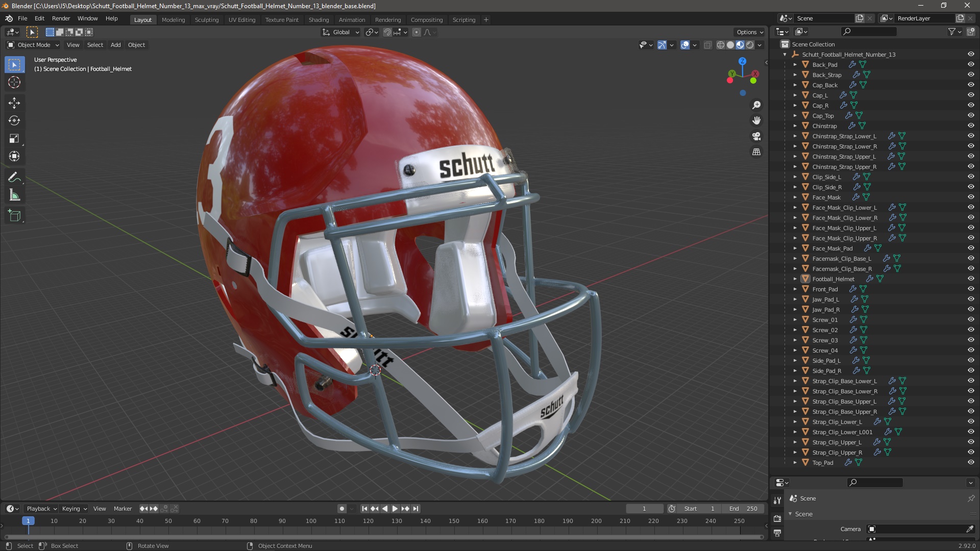Image resolution: width=980 pixels, height=551 pixels.
Task: Hide the Screw_01 object
Action: click(971, 320)
